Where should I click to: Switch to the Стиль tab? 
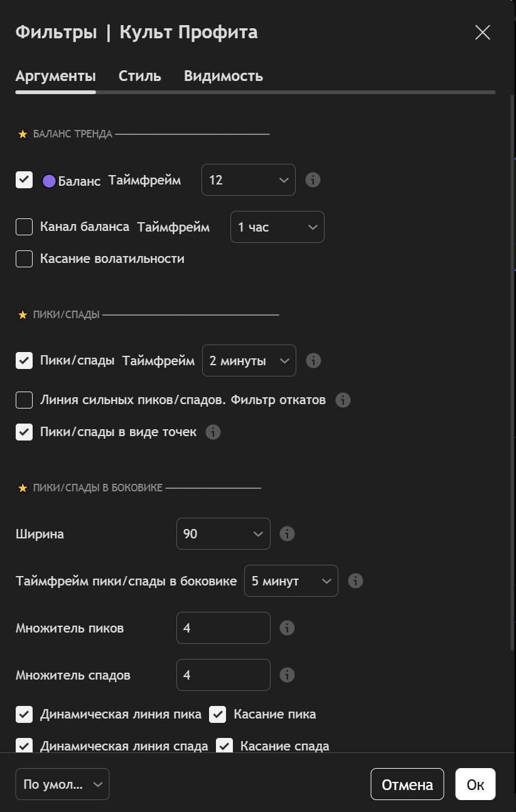[x=140, y=77]
